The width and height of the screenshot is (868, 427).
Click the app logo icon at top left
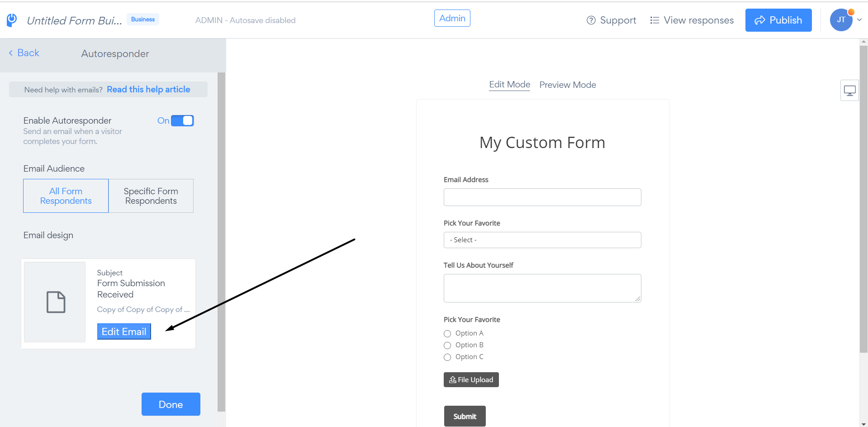(x=12, y=20)
